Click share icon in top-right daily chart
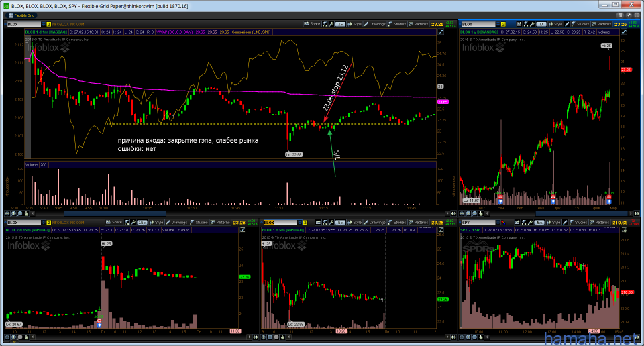Screen dimensions: 644x346 [519, 25]
